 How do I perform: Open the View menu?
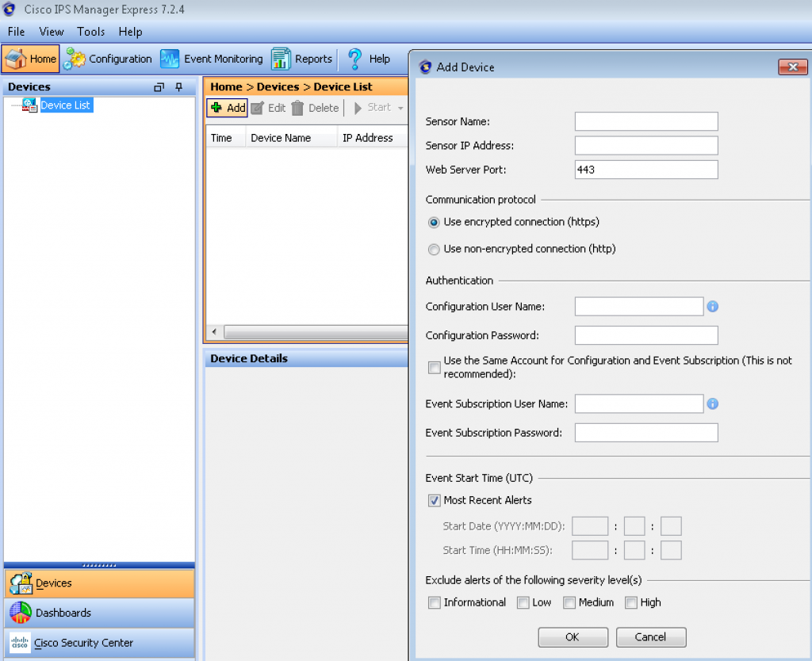pos(52,32)
